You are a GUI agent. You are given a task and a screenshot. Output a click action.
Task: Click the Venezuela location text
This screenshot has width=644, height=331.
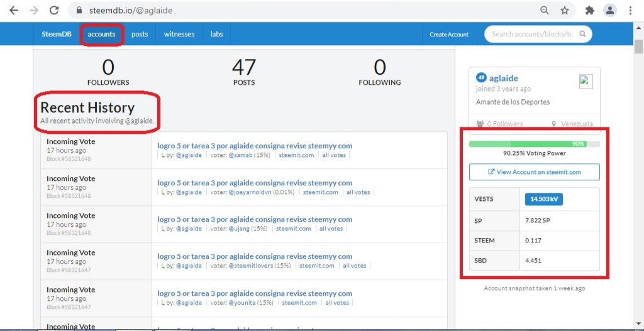(x=577, y=124)
